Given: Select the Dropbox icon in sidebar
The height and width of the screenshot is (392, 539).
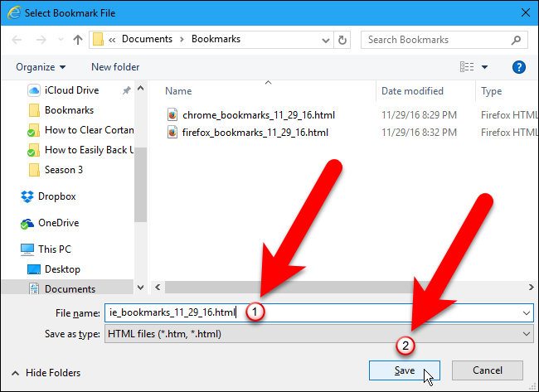Looking at the screenshot, I should (27, 196).
